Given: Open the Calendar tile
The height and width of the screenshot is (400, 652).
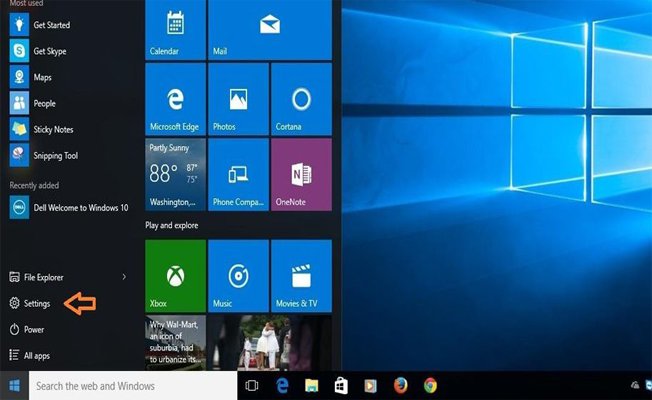Looking at the screenshot, I should point(175,30).
